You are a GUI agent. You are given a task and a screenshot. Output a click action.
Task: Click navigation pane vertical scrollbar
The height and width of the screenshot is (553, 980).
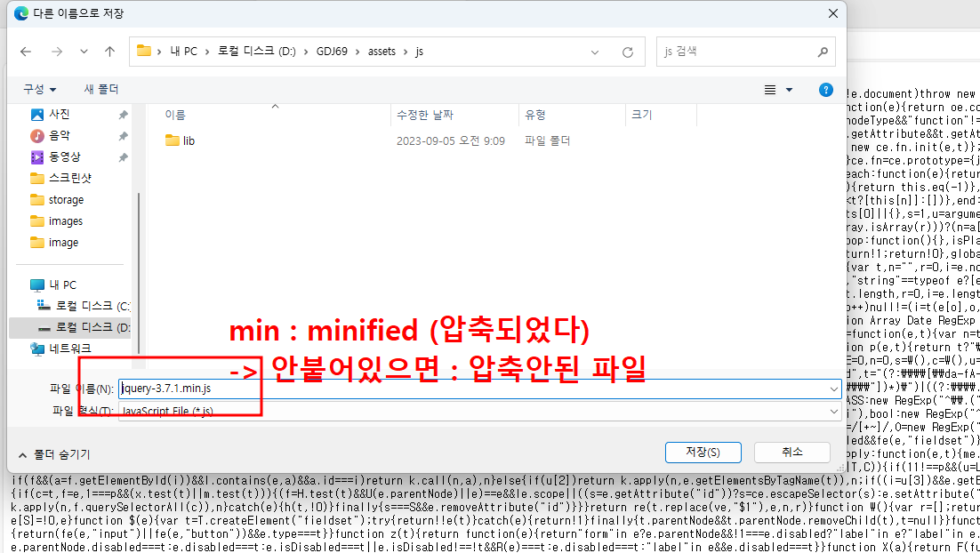point(138,275)
